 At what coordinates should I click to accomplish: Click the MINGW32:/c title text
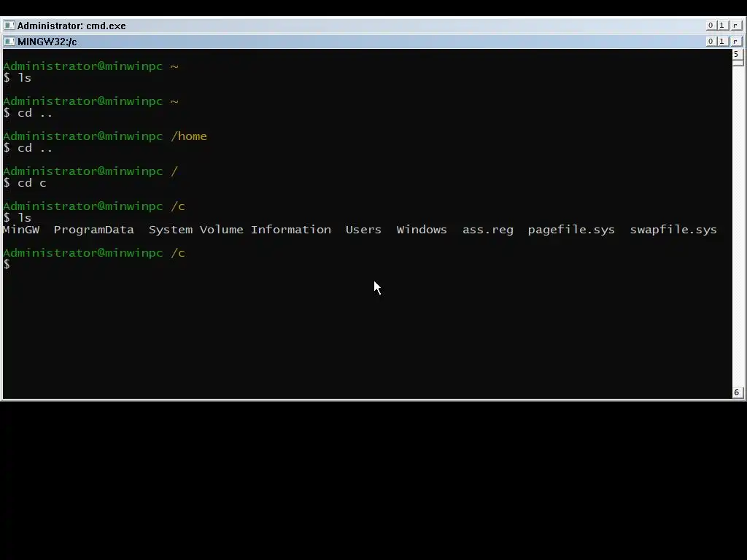[47, 42]
